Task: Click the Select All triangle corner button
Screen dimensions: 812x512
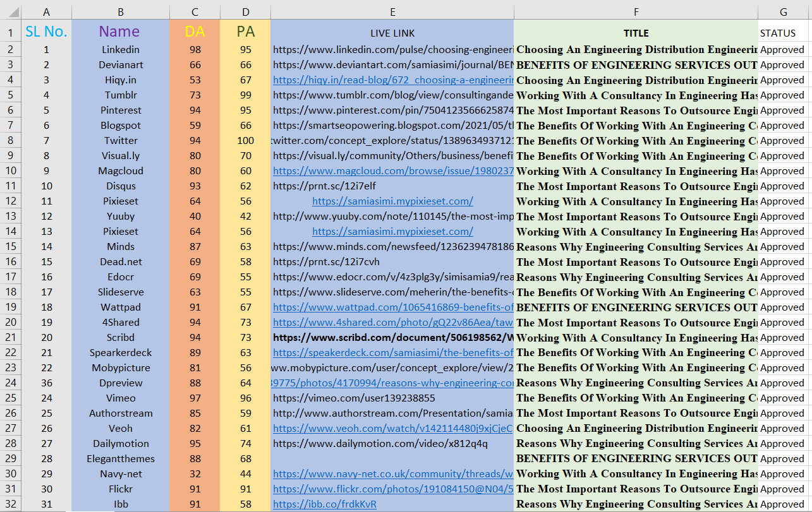Action: 10,11
